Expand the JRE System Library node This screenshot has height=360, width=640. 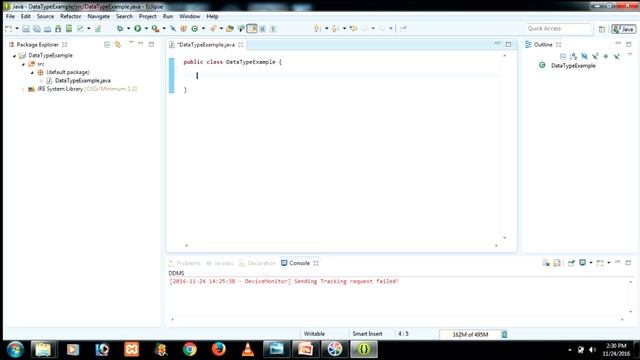tap(23, 89)
